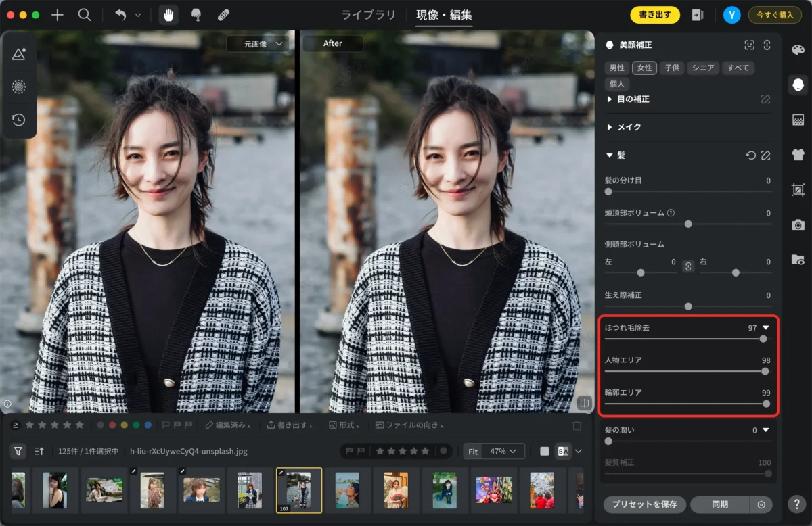Open the histogram mountain icon at left
Image resolution: width=812 pixels, height=526 pixels.
click(19, 54)
